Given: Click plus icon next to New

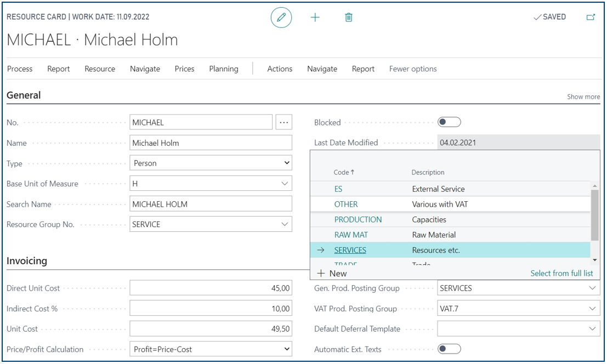Looking at the screenshot, I should [321, 274].
